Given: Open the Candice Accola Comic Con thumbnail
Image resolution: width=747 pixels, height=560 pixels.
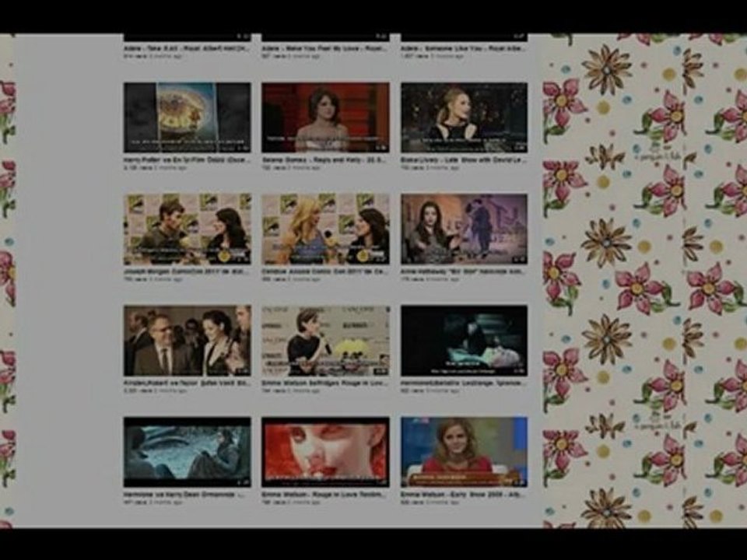Looking at the screenshot, I should click(x=325, y=229).
